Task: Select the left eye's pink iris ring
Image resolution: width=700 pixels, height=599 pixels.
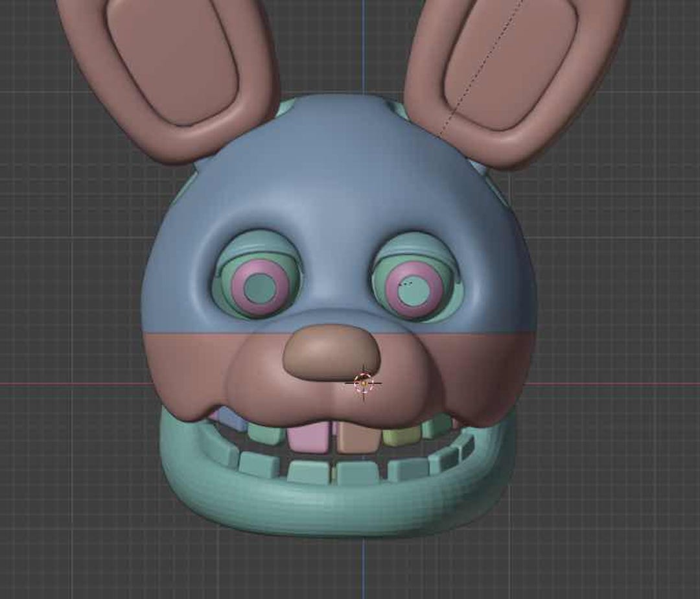Action: pyautogui.click(x=260, y=287)
